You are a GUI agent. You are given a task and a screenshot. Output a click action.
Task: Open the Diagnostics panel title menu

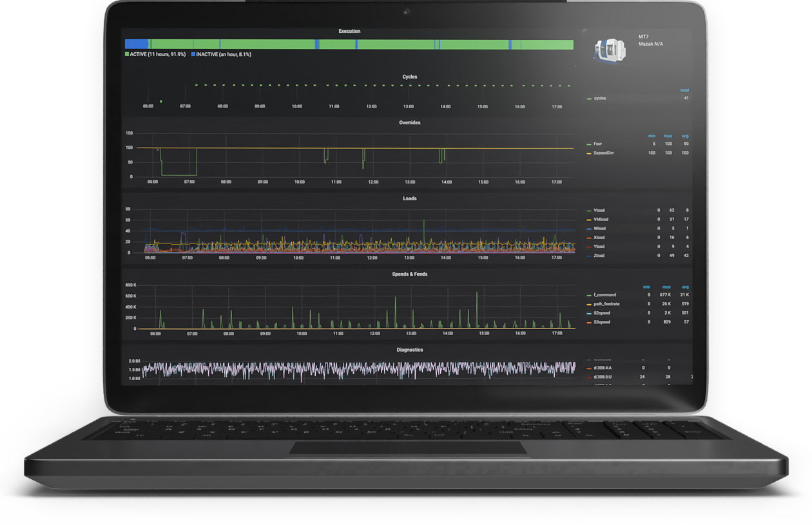point(410,350)
